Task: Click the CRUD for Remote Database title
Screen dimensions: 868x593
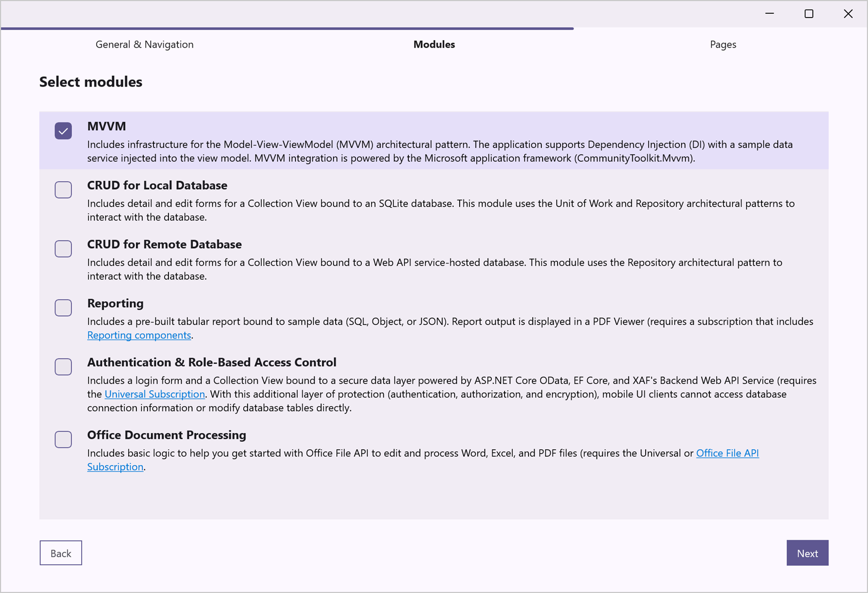Action: (x=164, y=245)
